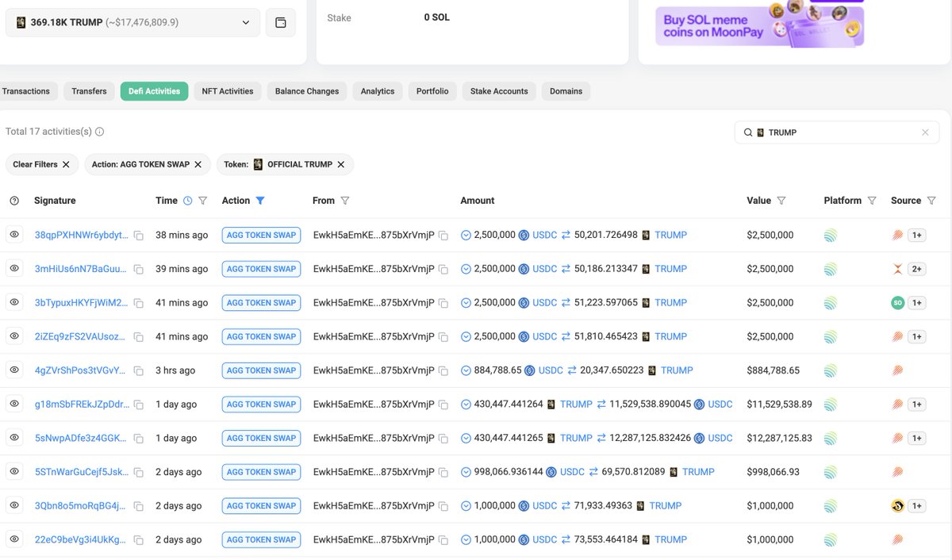
Task: Open the 369.18K TRUMP token dropdown
Action: coord(132,22)
